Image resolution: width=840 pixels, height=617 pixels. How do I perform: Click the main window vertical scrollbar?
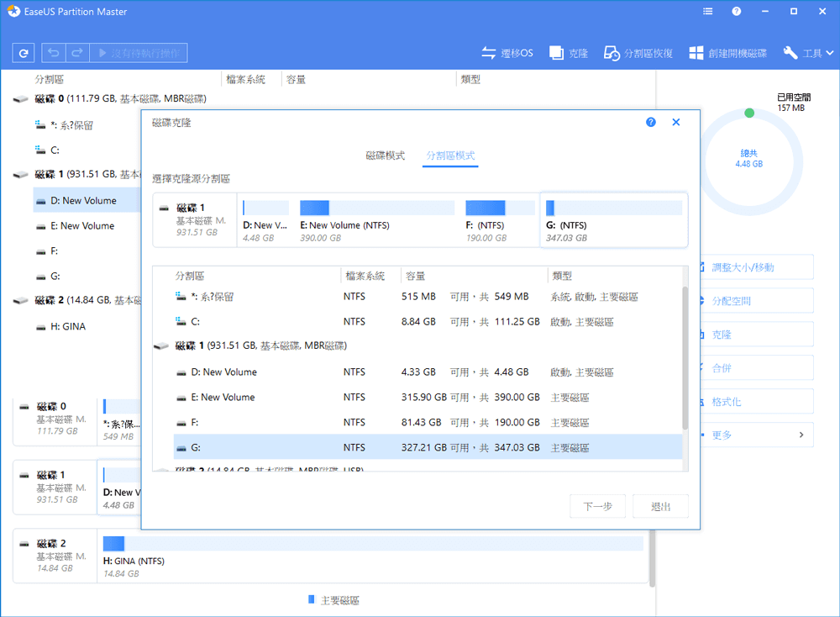pyautogui.click(x=652, y=557)
